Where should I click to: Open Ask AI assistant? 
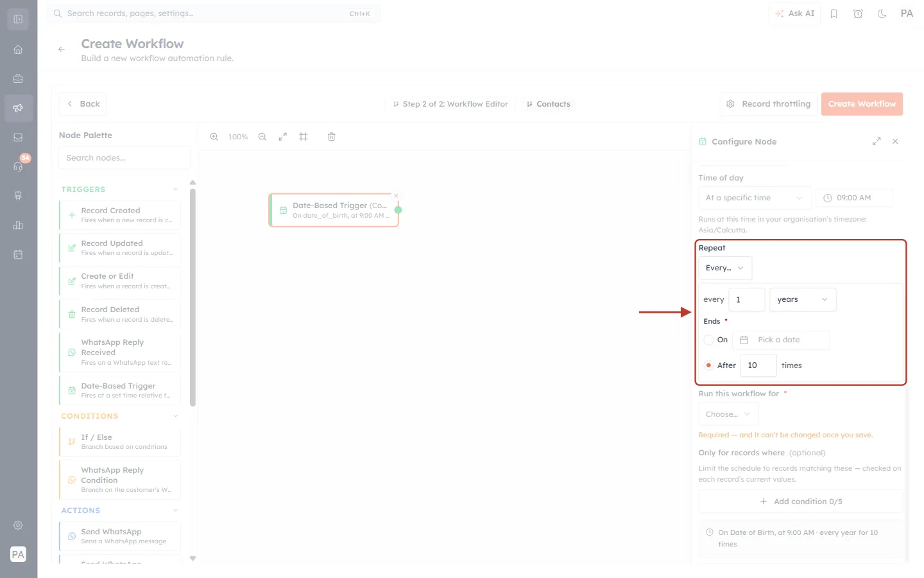pyautogui.click(x=794, y=13)
